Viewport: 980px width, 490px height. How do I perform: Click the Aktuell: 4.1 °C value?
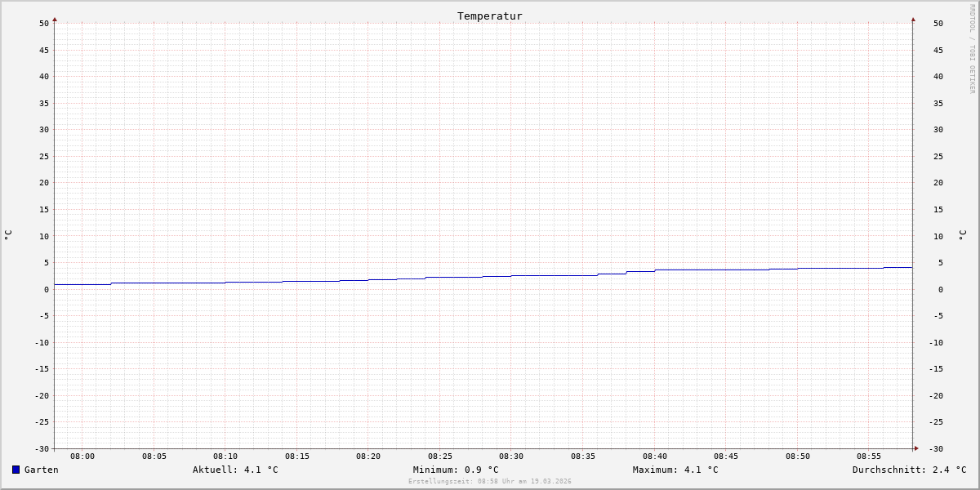point(235,470)
